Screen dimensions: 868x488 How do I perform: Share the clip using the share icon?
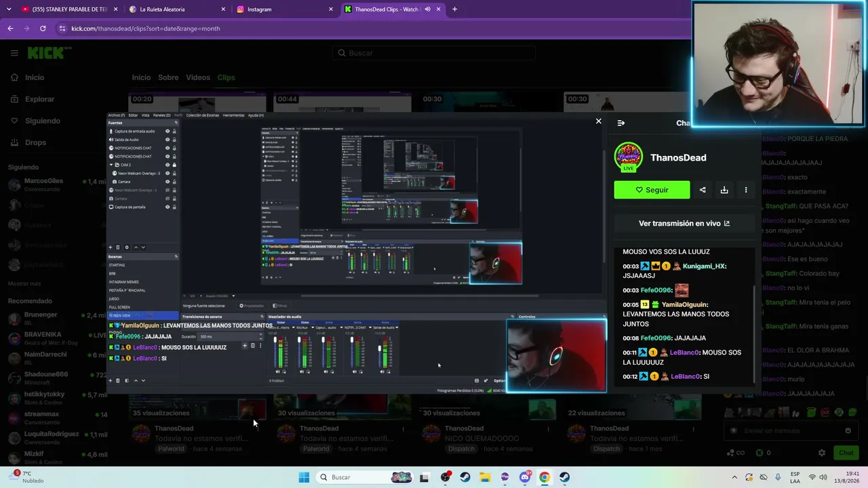[703, 190]
